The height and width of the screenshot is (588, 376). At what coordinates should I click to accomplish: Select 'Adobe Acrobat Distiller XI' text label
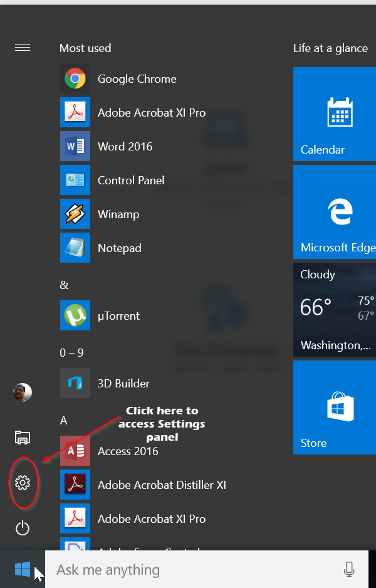(x=162, y=485)
